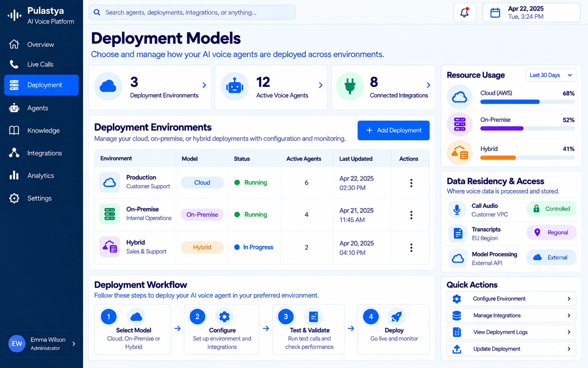Click the Cloud (AWS) usage progress bar
Image resolution: width=588 pixels, height=368 pixels.
pos(528,102)
